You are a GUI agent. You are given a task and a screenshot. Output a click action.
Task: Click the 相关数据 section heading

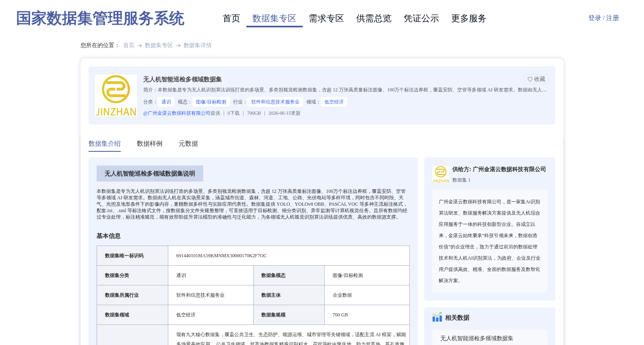coord(457,318)
